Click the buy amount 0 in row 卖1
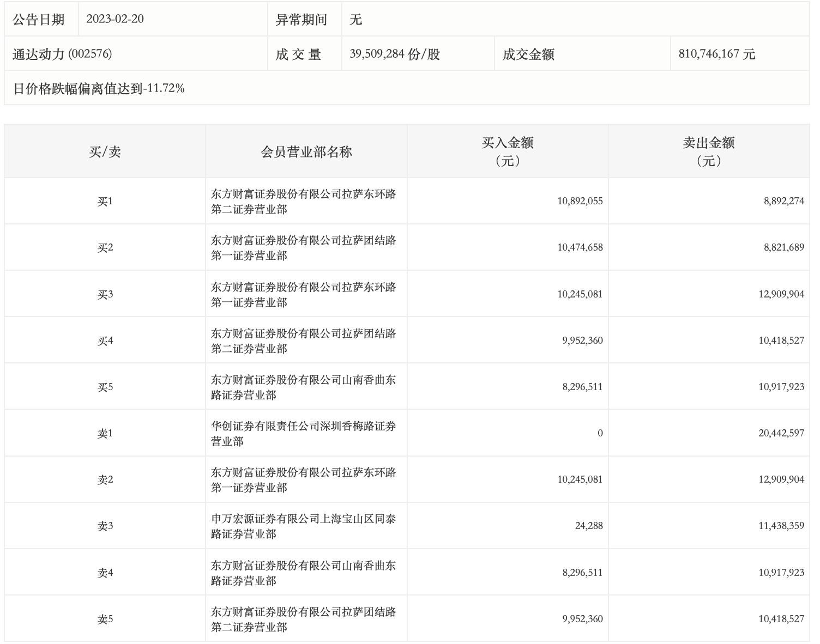Viewport: 820px width, 644px height. point(600,433)
